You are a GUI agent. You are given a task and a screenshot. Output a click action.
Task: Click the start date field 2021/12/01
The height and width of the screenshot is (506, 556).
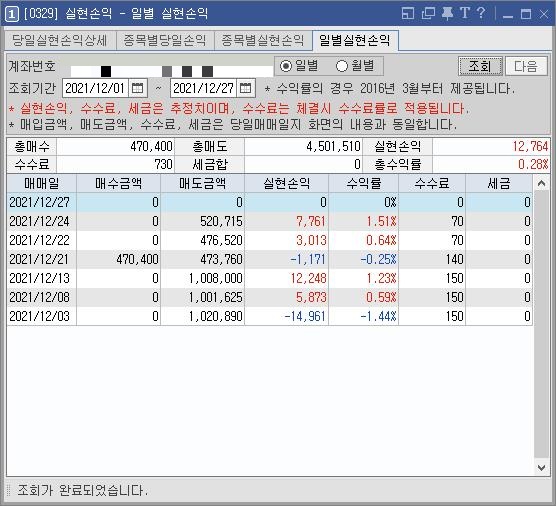tap(95, 88)
